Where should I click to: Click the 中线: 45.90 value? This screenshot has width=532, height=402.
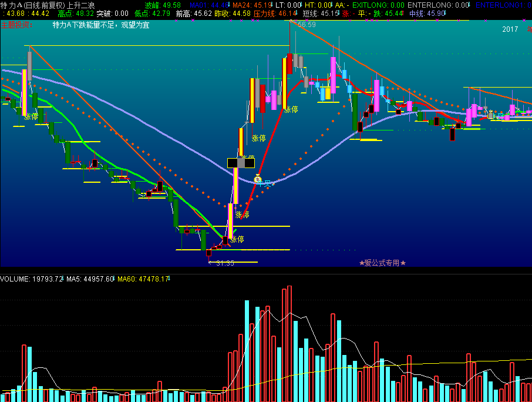(x=427, y=14)
